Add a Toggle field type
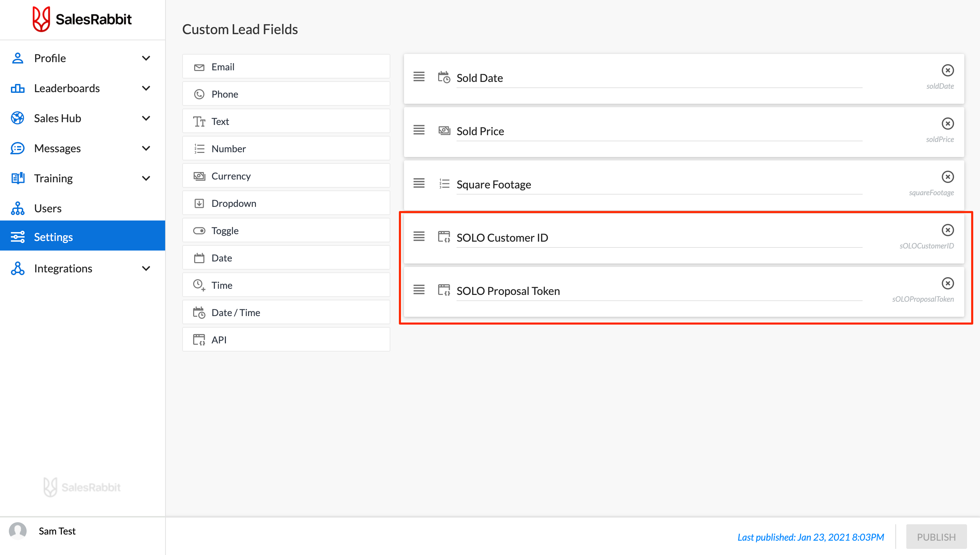 [286, 230]
